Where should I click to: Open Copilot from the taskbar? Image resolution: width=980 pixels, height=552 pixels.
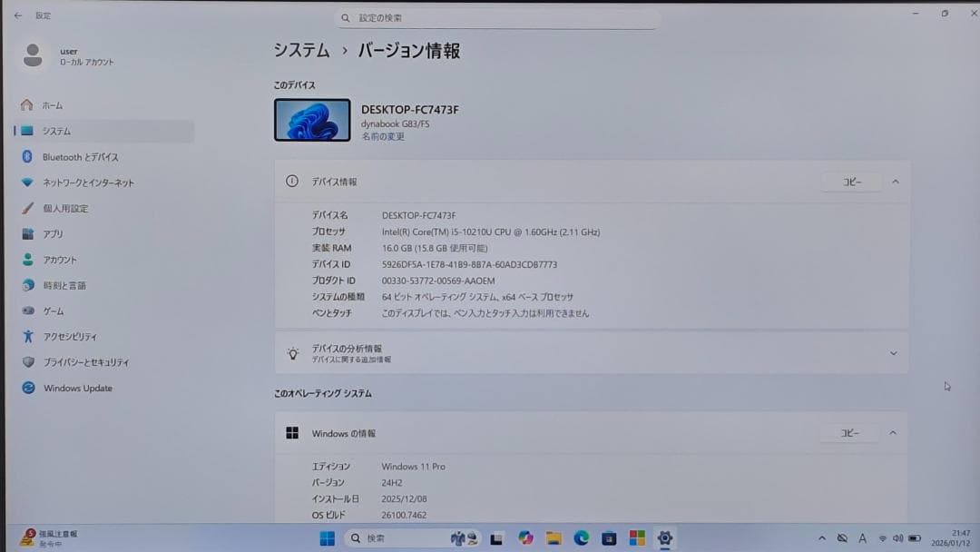tap(526, 538)
